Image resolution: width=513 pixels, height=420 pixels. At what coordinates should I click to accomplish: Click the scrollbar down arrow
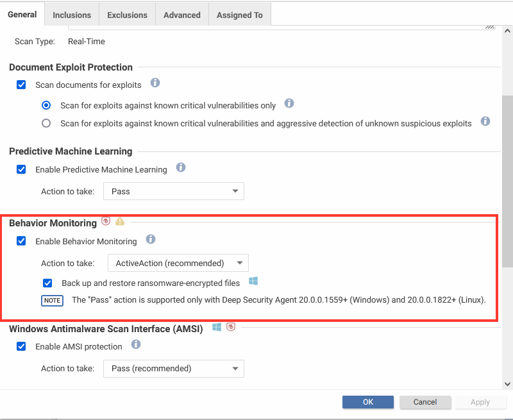click(x=507, y=384)
